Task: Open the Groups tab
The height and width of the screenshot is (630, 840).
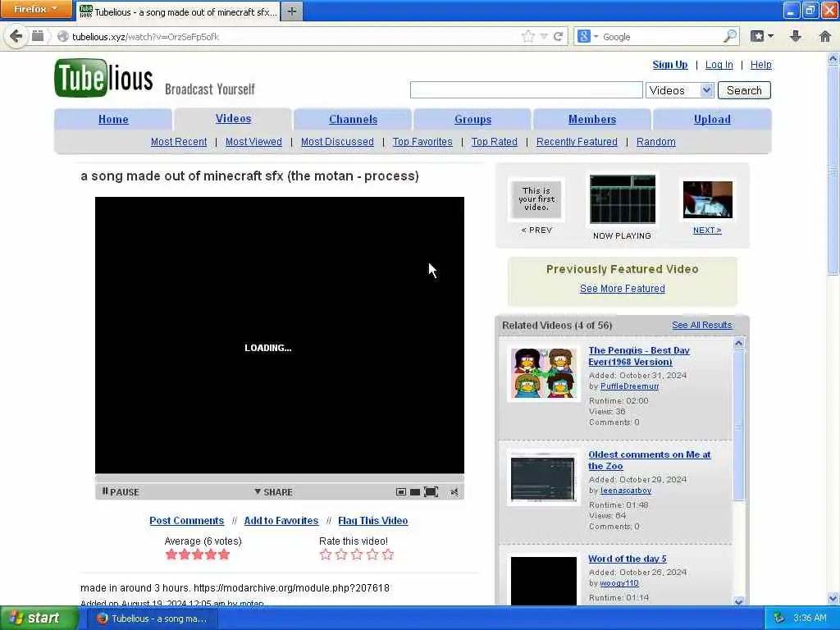Action: (x=472, y=120)
